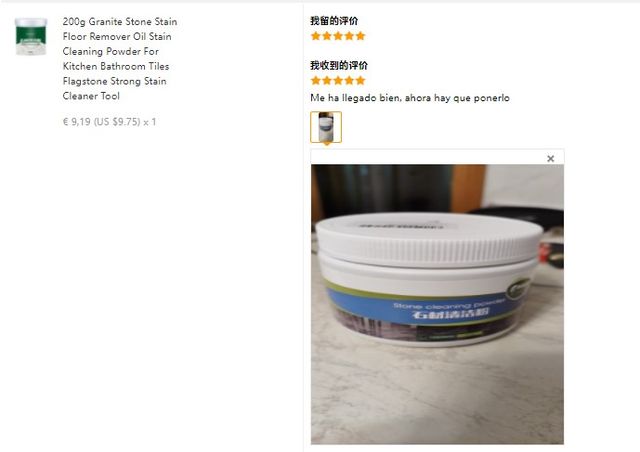
Task: Click the fifth star under 我收到的评价
Action: tap(360, 80)
